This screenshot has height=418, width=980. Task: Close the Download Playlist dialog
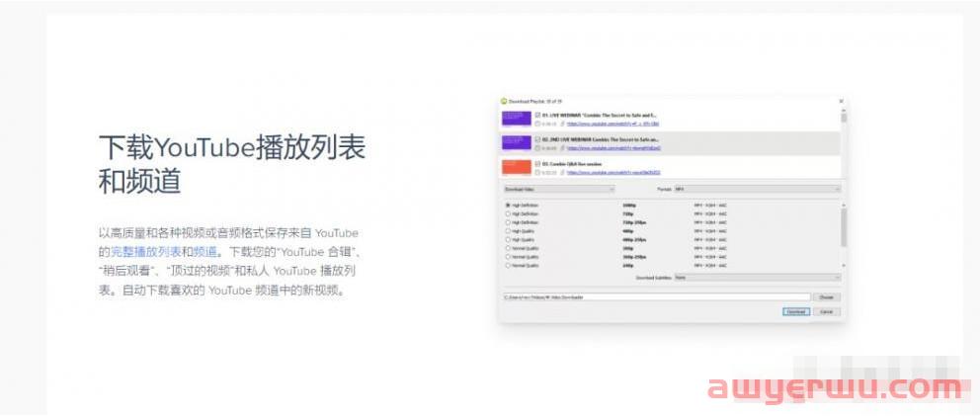tap(841, 101)
